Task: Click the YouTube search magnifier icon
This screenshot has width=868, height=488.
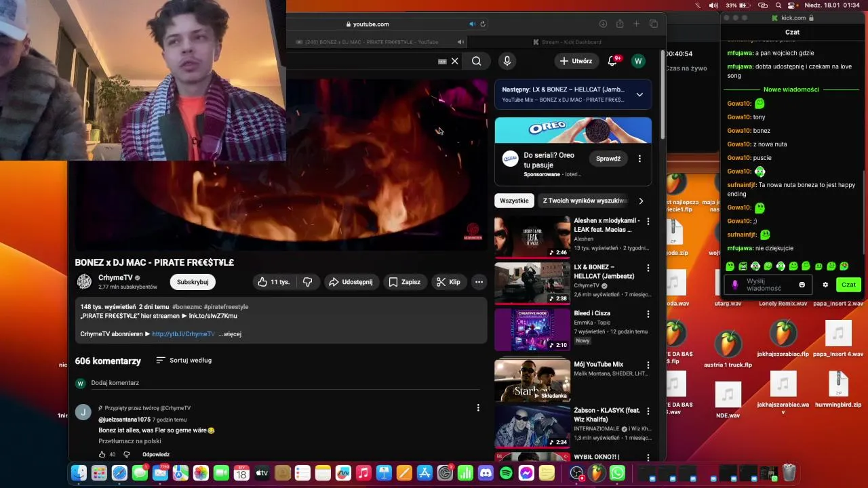Action: pyautogui.click(x=476, y=61)
